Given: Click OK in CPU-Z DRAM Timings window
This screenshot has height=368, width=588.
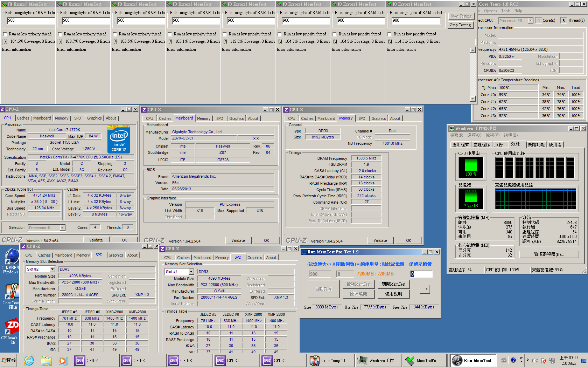Looking at the screenshot, I should [x=408, y=240].
